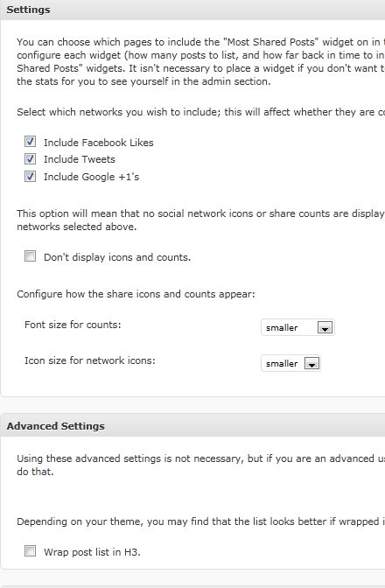Tick the Wrap post list in H3 checkbox
The width and height of the screenshot is (385, 588).
[x=30, y=551]
